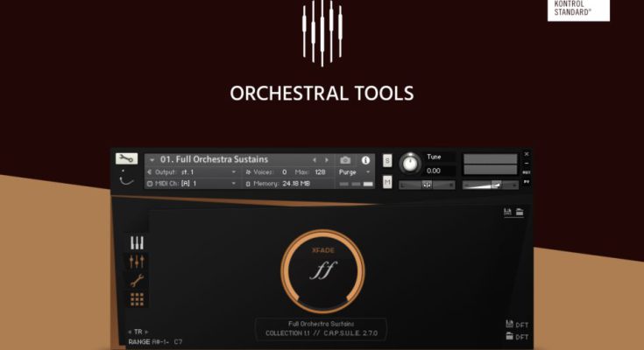
Task: Open the Purge dropdown menu
Action: (x=357, y=172)
